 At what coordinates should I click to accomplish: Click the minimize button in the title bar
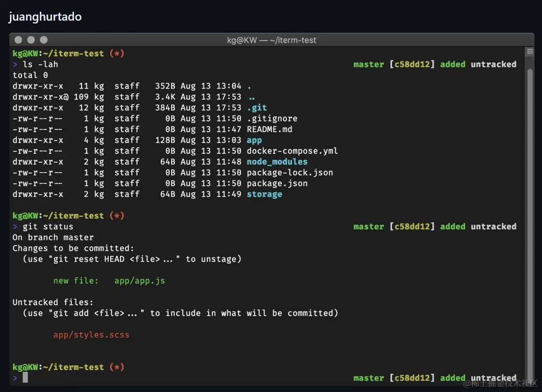coord(31,40)
